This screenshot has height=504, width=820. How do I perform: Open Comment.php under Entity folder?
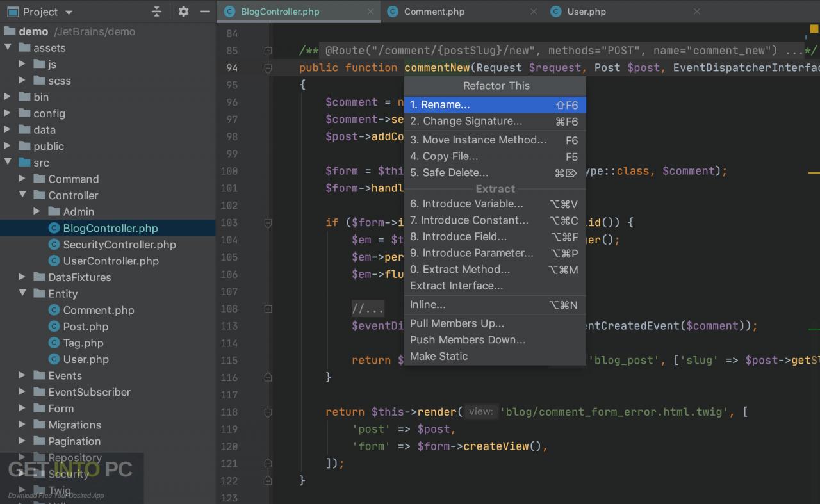[99, 310]
